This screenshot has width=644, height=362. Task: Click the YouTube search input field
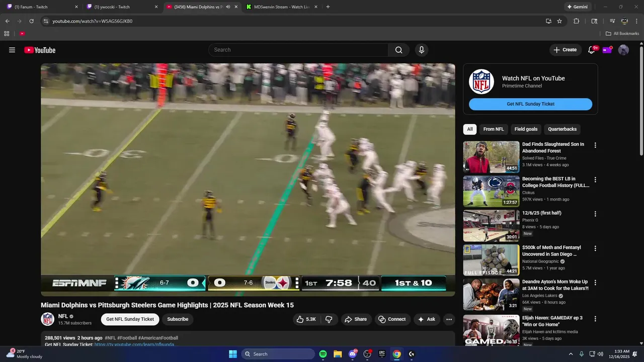[x=298, y=50]
